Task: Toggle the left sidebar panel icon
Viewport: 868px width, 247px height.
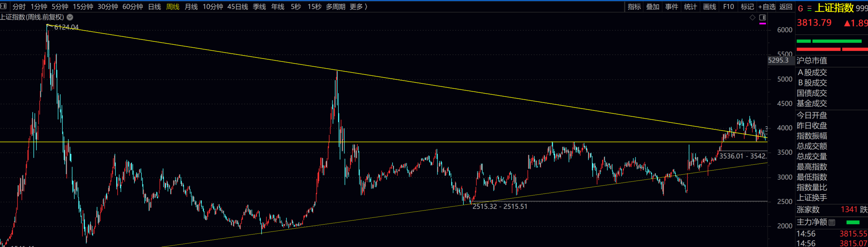Action: (x=4, y=6)
